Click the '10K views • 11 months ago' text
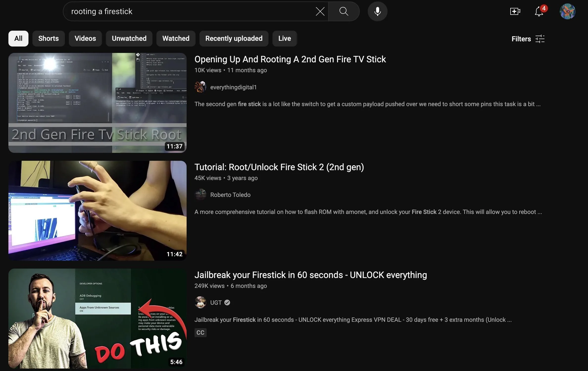Image resolution: width=588 pixels, height=371 pixels. tap(231, 70)
